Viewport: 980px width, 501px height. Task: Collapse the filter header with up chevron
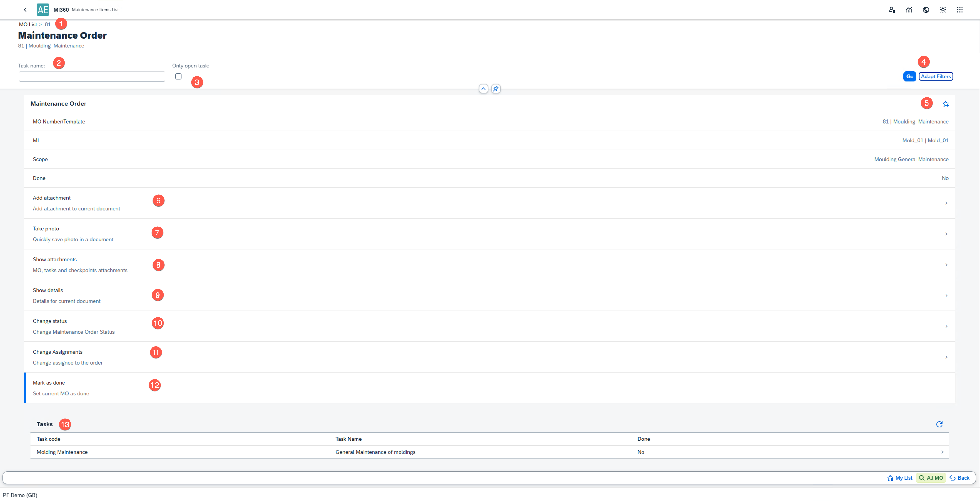click(483, 89)
